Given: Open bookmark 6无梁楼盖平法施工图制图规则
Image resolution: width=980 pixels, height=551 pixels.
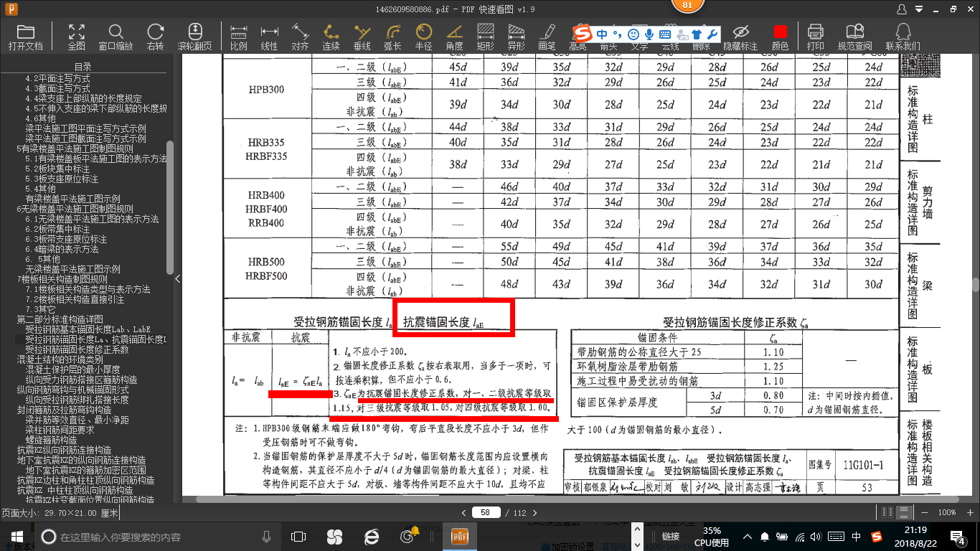Looking at the screenshot, I should click(x=75, y=209).
